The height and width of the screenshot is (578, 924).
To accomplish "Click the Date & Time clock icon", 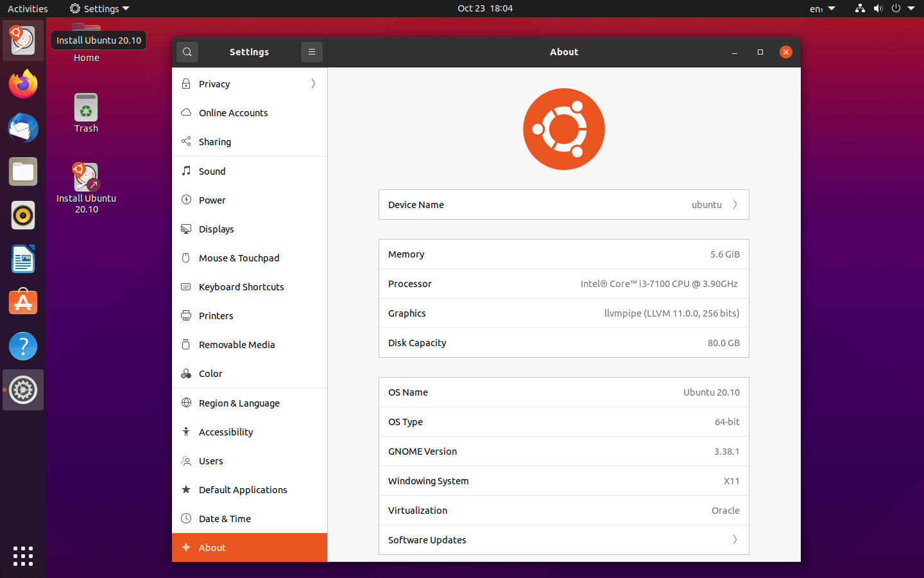I will coord(186,518).
